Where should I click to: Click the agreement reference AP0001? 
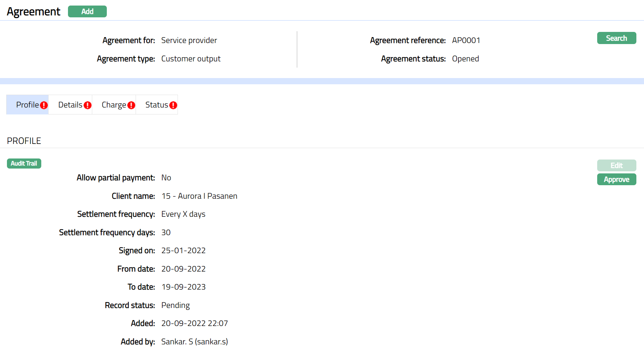466,40
